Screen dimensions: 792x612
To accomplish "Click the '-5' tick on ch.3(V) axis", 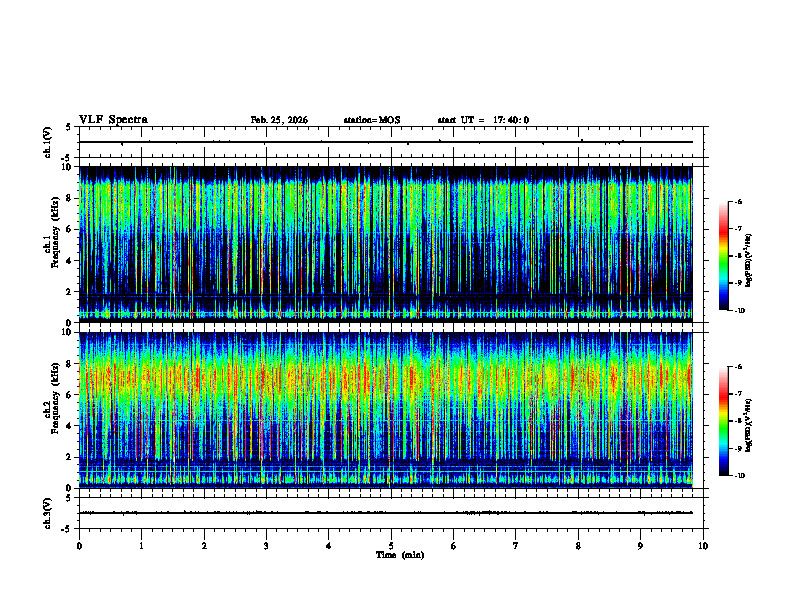I will tap(67, 529).
